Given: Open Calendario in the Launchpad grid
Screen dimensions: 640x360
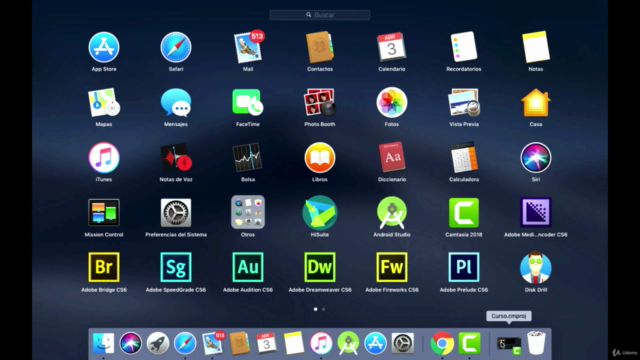Looking at the screenshot, I should click(391, 47).
